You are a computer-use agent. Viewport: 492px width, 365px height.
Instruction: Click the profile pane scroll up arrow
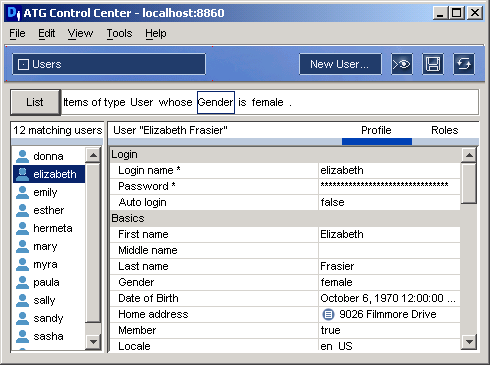[469, 155]
